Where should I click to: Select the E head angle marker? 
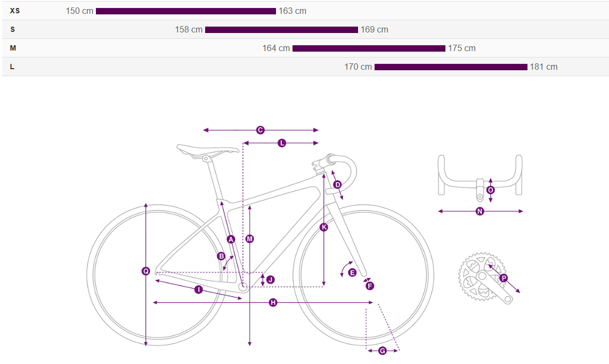pyautogui.click(x=352, y=273)
